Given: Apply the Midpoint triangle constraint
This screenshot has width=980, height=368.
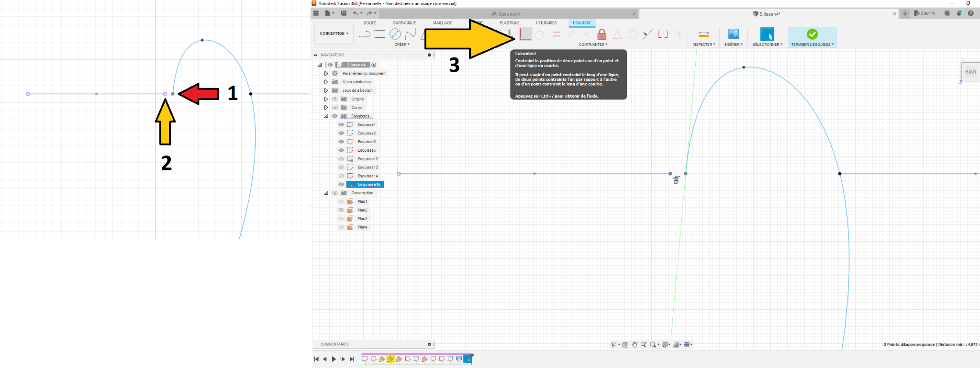Looking at the screenshot, I should [x=617, y=34].
